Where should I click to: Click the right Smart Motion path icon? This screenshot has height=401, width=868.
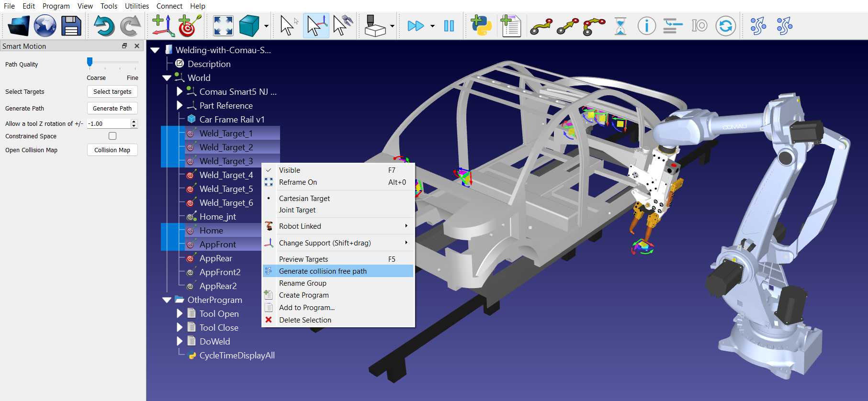785,26
